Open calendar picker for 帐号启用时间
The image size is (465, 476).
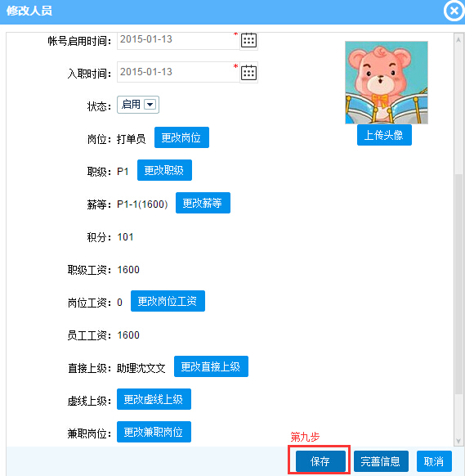248,40
